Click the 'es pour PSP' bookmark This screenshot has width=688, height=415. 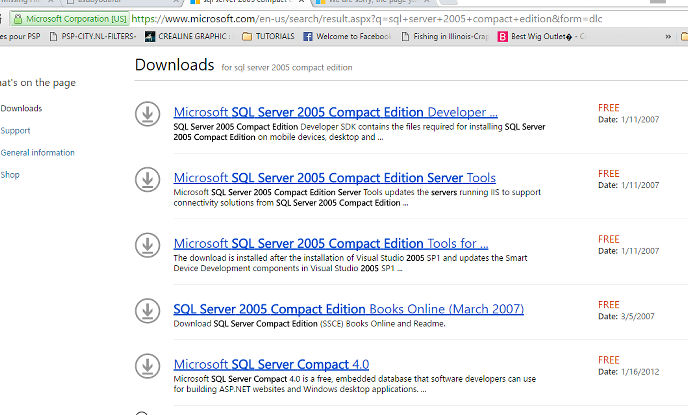[20, 36]
